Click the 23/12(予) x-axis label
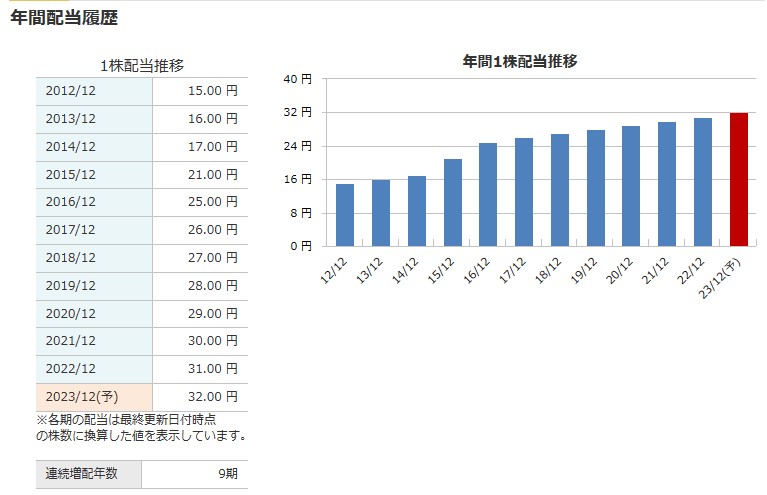 720,278
